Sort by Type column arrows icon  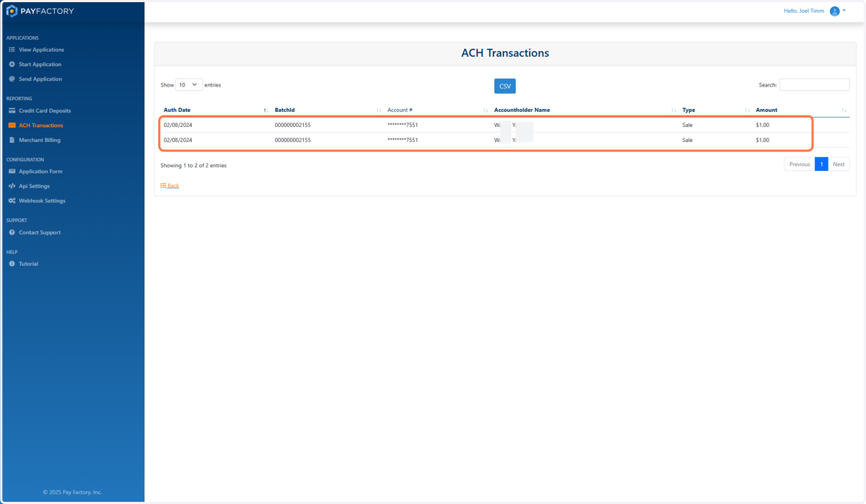(747, 110)
